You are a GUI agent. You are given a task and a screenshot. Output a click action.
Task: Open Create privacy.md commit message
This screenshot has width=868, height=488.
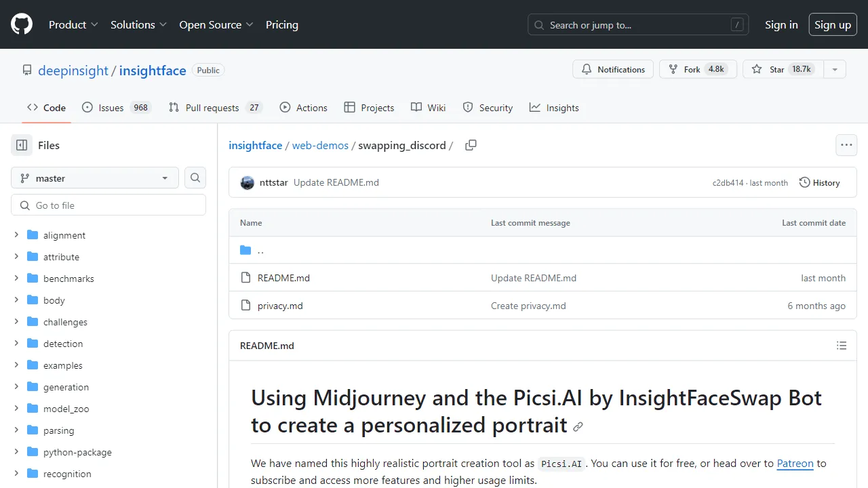coord(528,306)
